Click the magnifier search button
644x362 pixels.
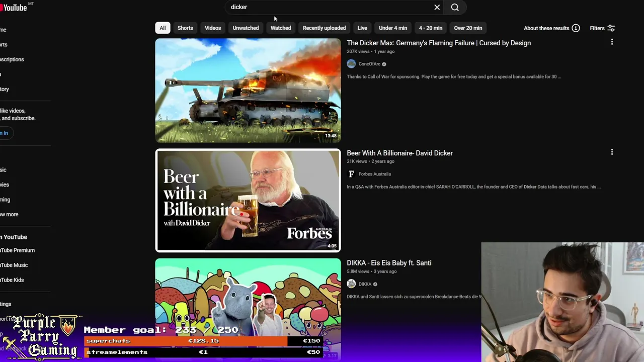tap(455, 7)
